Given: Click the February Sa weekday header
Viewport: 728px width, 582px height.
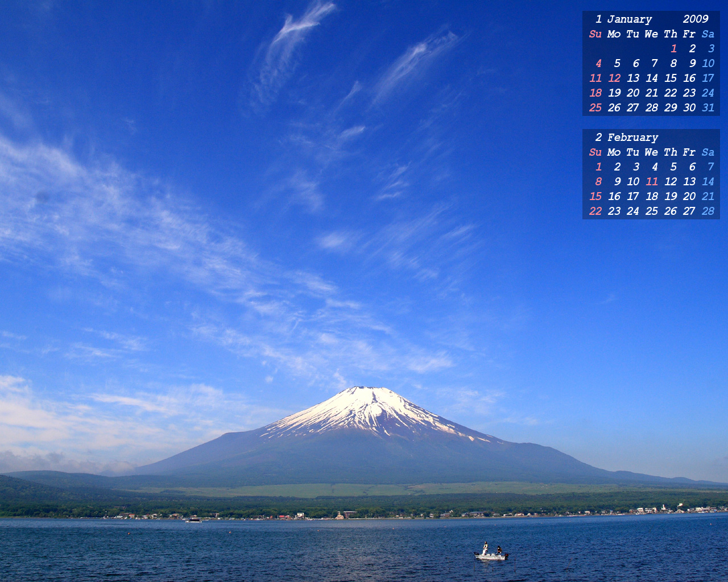Looking at the screenshot, I should pos(708,152).
